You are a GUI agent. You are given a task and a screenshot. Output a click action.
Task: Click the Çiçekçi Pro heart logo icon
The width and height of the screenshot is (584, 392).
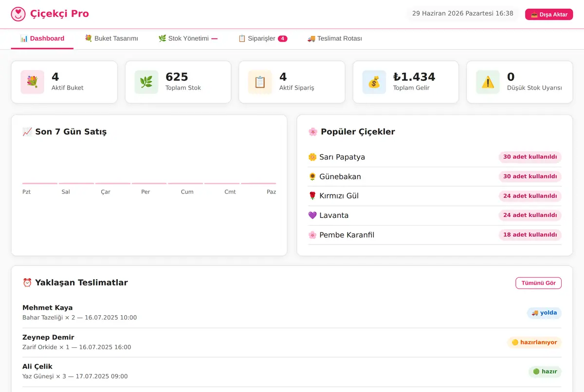coord(18,14)
